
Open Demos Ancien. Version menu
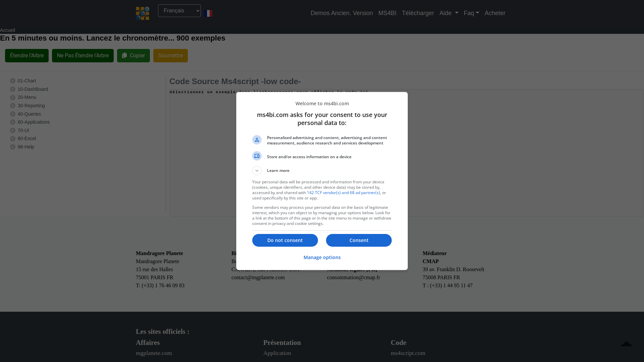click(341, 13)
